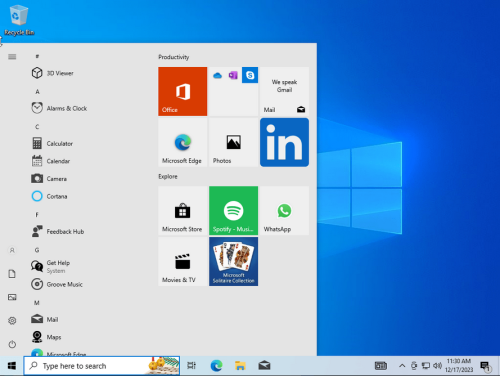Click the G letter header in app list
This screenshot has height=376, width=500.
[x=37, y=250]
